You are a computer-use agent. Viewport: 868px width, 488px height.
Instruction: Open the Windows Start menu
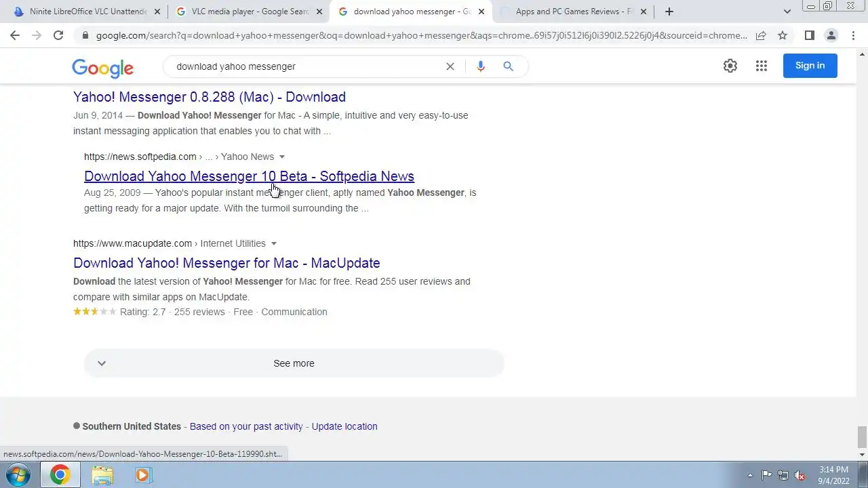click(19, 474)
